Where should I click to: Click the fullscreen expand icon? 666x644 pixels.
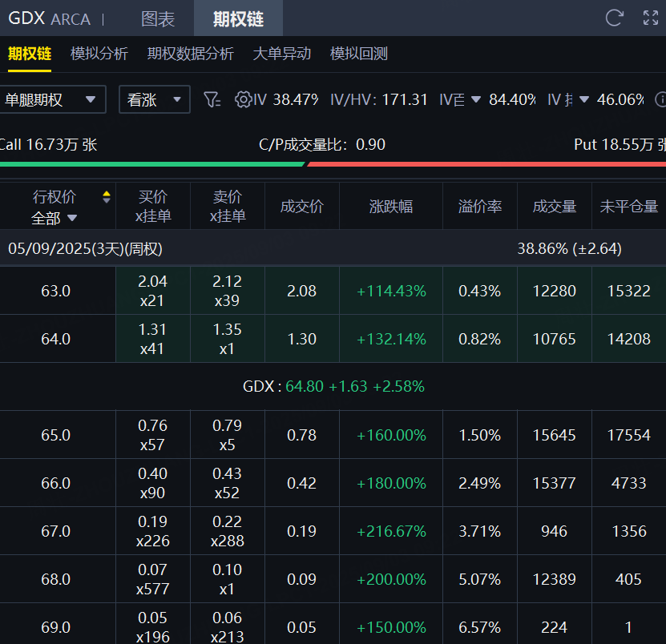coord(651,18)
